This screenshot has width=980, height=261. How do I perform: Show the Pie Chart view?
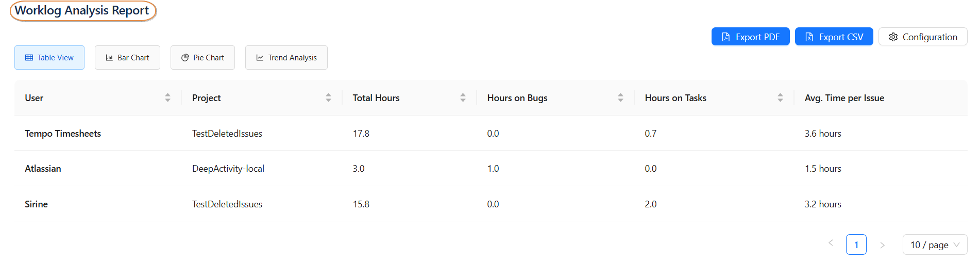202,58
